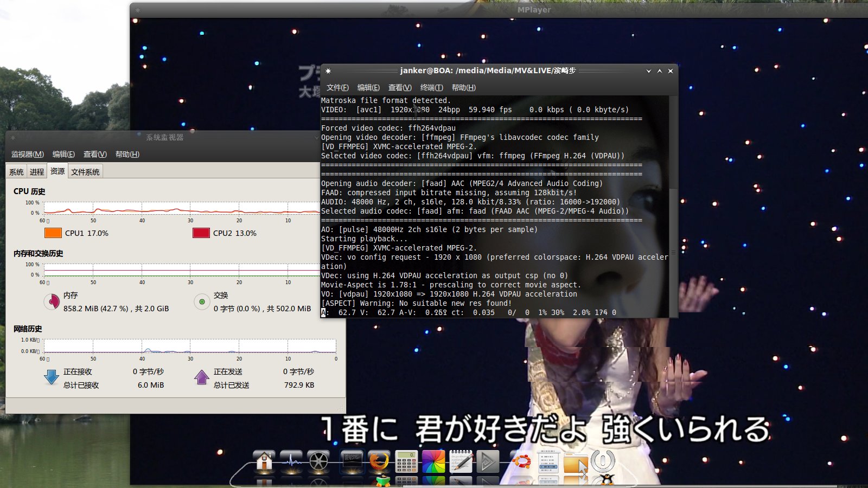Click the MPlayer window menu star icon
The width and height of the screenshot is (868, 488).
coord(137,10)
